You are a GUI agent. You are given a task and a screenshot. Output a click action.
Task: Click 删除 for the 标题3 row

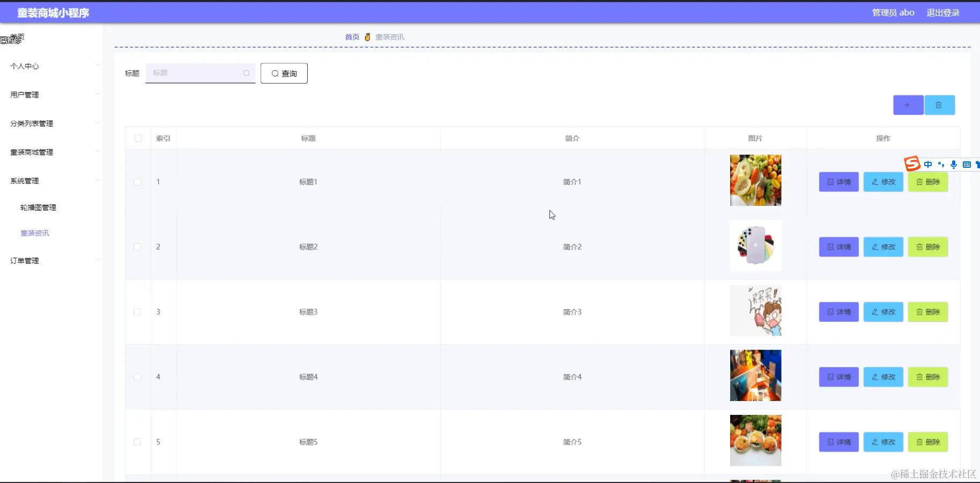[x=928, y=312]
